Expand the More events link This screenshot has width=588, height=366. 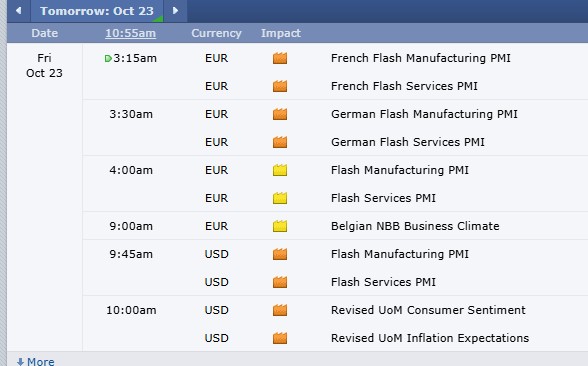[36, 362]
